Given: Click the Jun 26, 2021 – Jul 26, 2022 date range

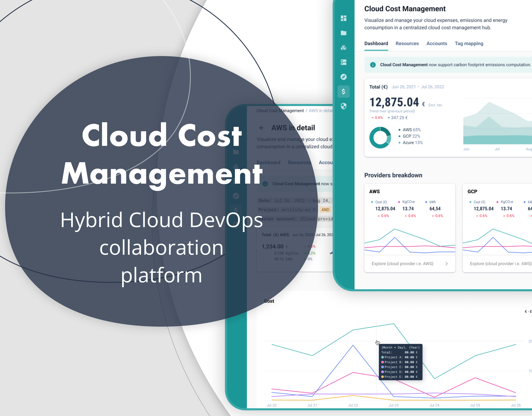Looking at the screenshot, I should tap(418, 87).
